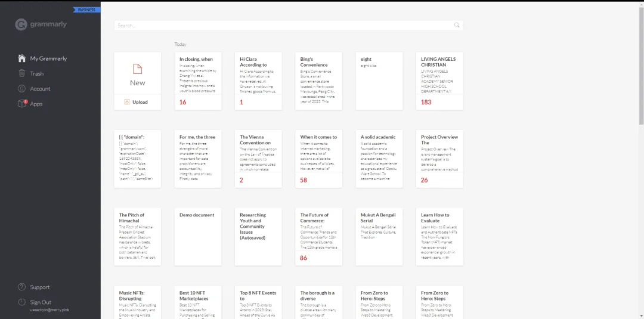
Task: Open Music NFTs: Disrupting document
Action: pos(138,302)
